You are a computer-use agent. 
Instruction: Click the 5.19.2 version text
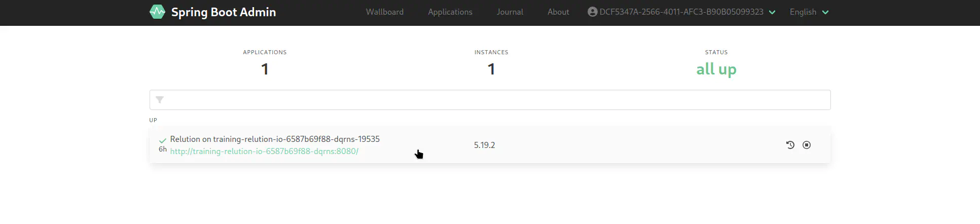tap(484, 145)
